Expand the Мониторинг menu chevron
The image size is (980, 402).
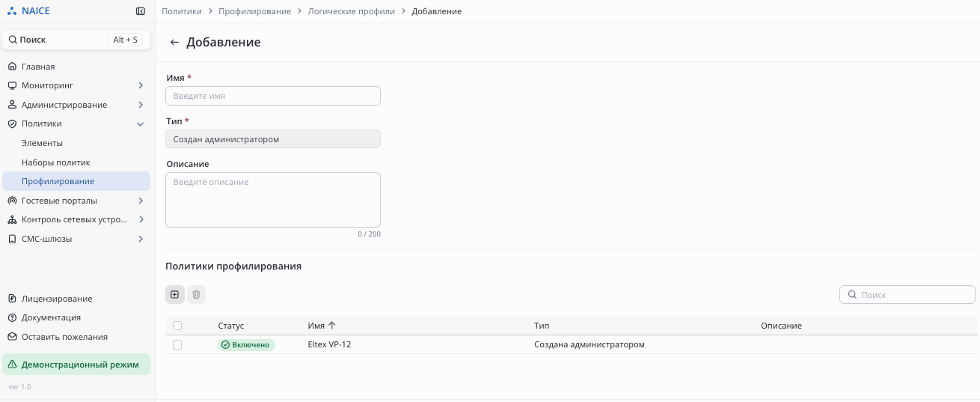pos(141,86)
